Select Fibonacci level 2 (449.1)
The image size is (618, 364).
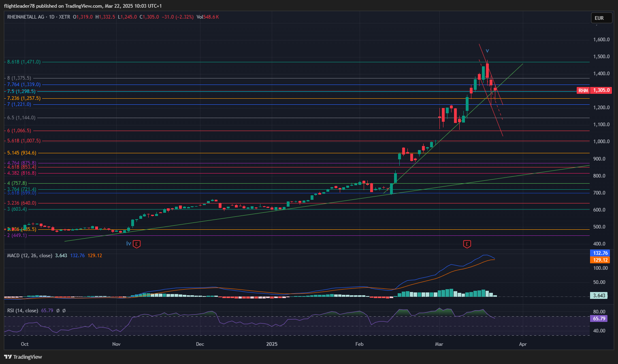(x=17, y=235)
